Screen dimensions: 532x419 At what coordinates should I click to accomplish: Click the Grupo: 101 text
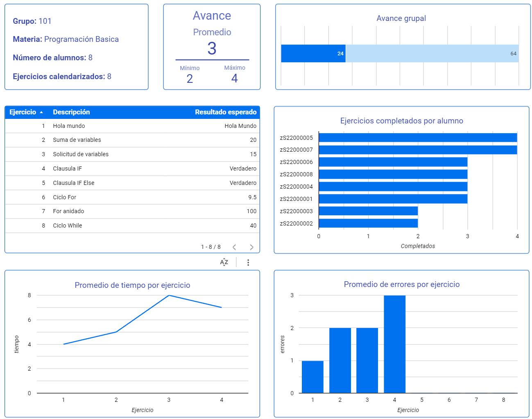coord(32,21)
